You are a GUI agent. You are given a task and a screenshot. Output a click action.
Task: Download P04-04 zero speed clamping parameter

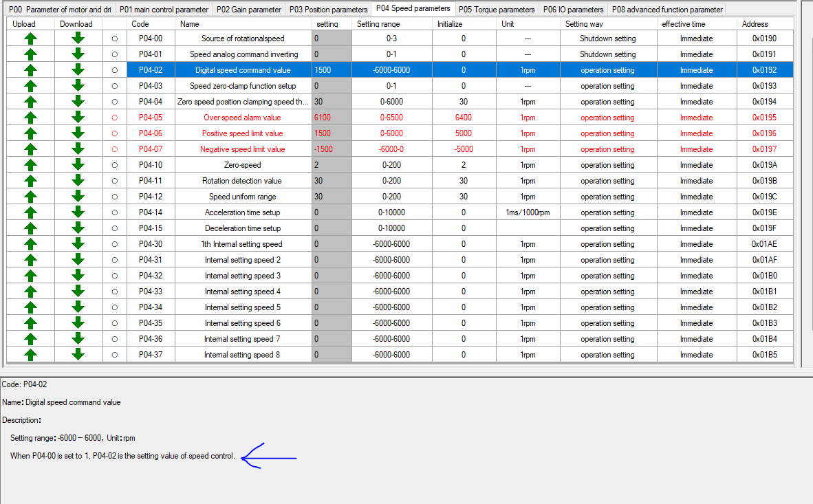click(78, 102)
